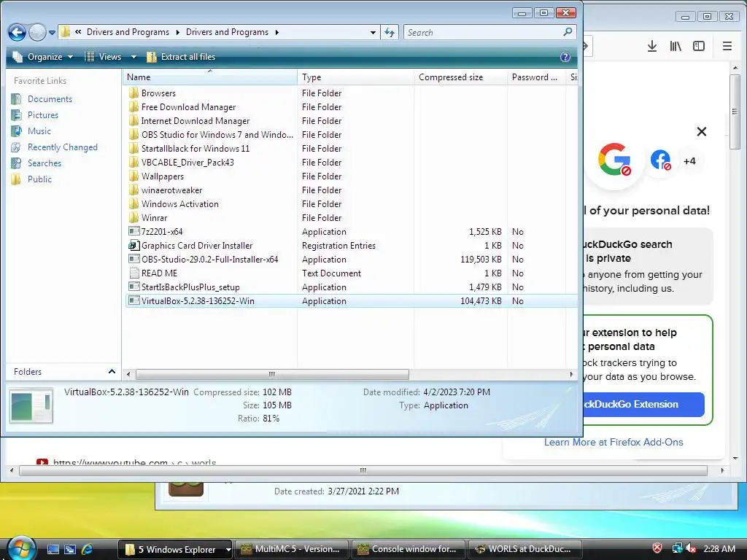Sort by Password column header

(536, 77)
